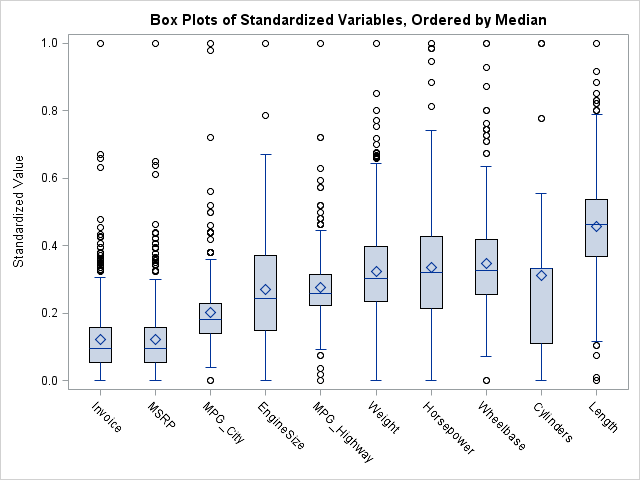Screen dimensions: 640x480
Task: Click the mean diamond marker for Length
Action: coord(596,226)
